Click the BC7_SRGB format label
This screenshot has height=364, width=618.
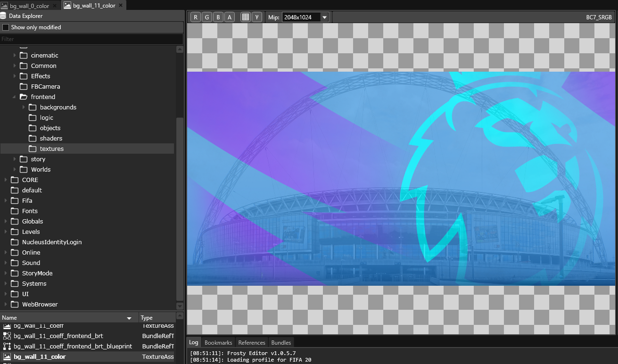pyautogui.click(x=599, y=17)
